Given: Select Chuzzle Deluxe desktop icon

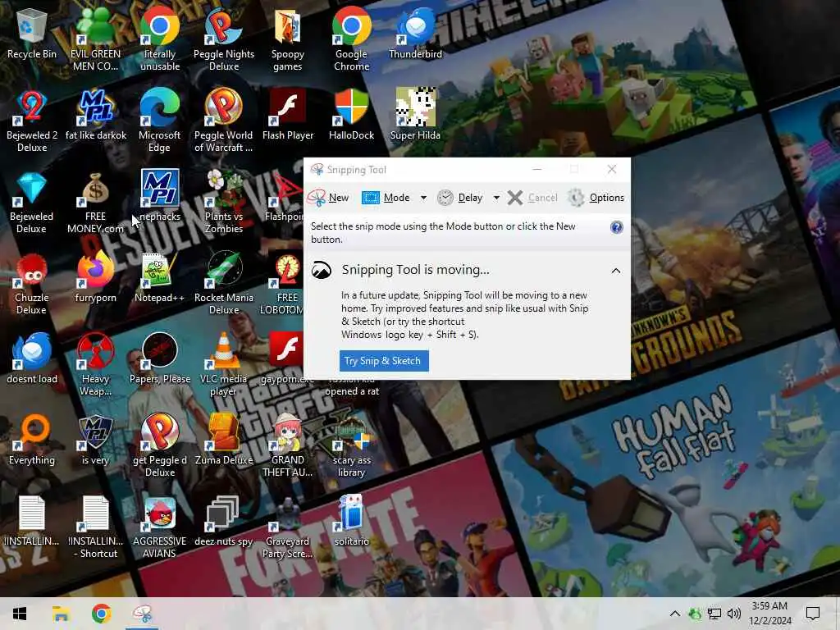Looking at the screenshot, I should point(32,284).
